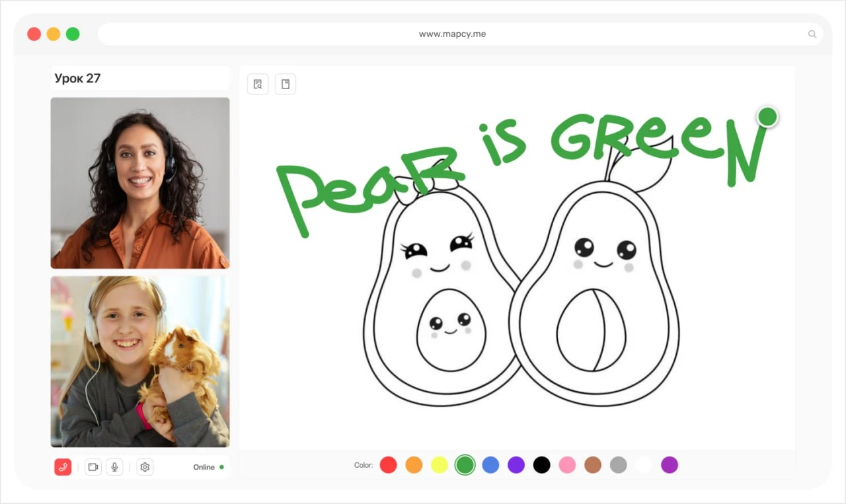
Task: Select the gray color swatch
Action: click(618, 465)
